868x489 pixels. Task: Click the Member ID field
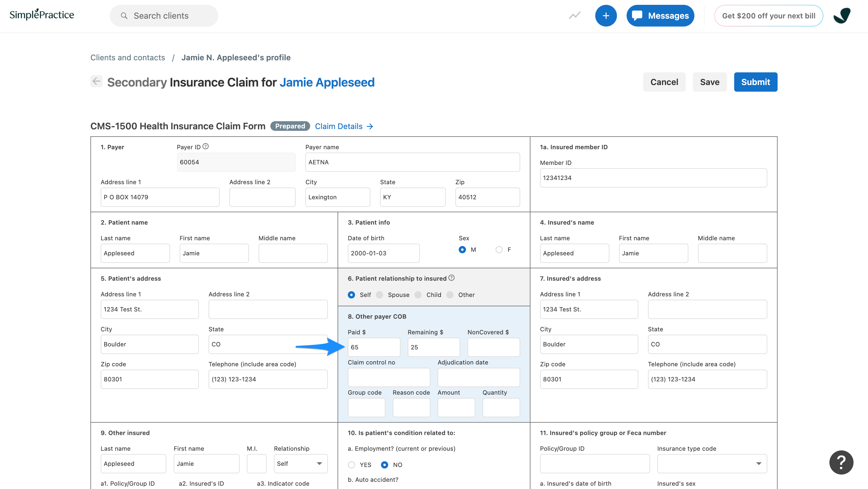point(653,178)
